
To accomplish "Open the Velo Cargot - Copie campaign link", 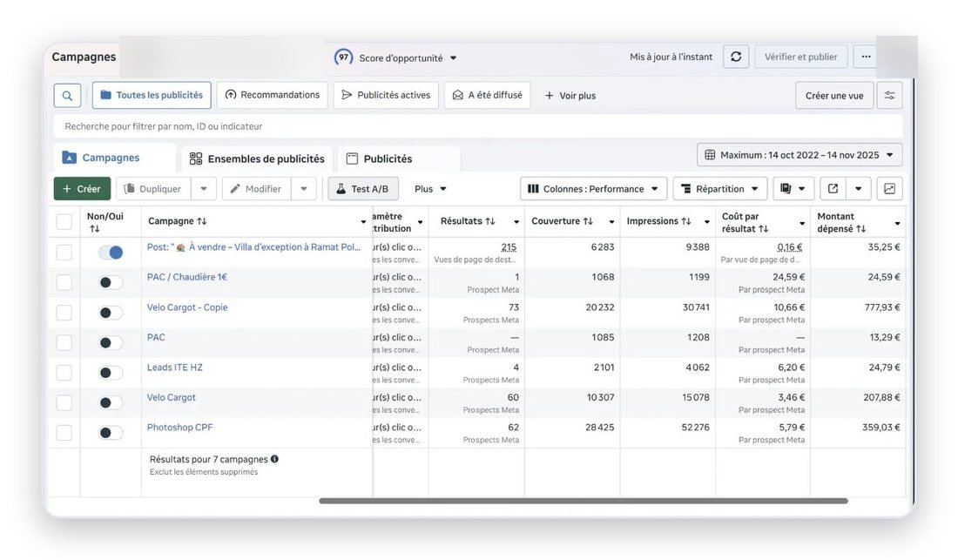I will (x=187, y=307).
